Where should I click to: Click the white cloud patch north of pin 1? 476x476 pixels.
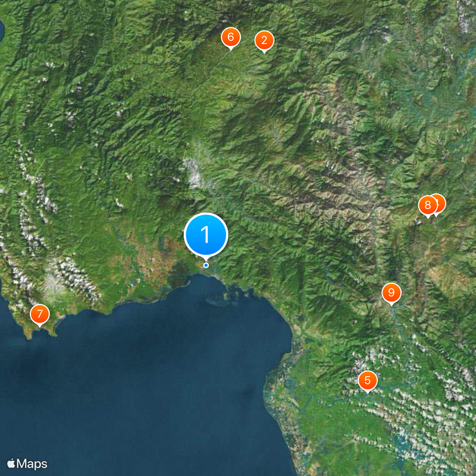(x=193, y=174)
